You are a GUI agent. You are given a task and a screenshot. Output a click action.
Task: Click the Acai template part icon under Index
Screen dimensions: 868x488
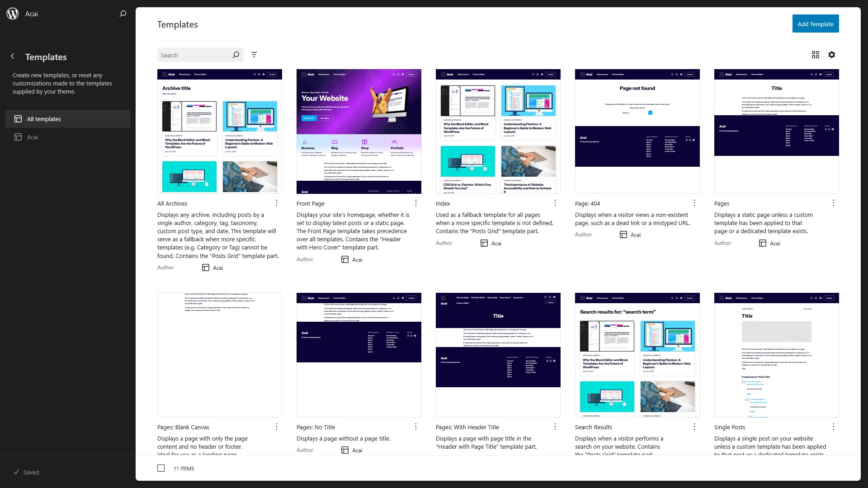click(483, 243)
